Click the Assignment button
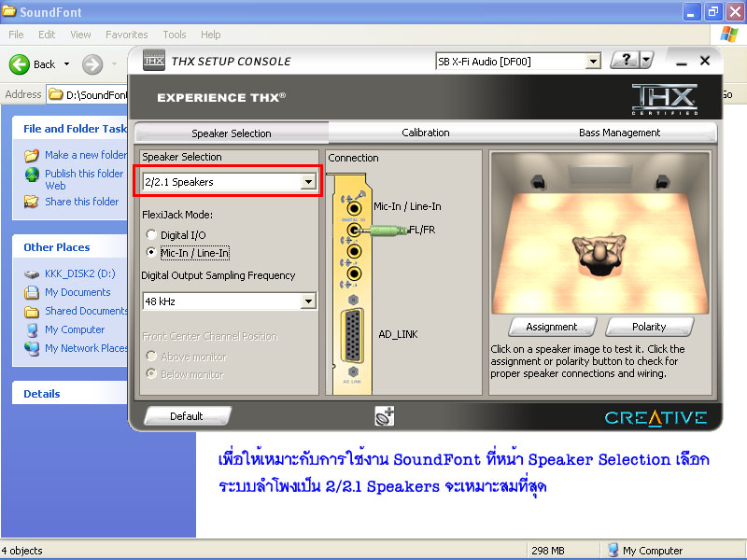Viewport: 747px width, 560px height. click(552, 327)
